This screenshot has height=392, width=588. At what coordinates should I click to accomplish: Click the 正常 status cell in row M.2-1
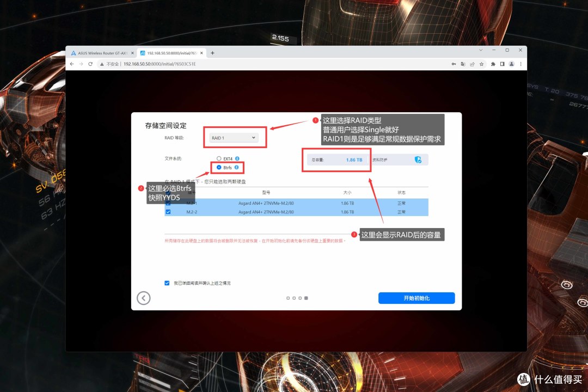pos(401,203)
